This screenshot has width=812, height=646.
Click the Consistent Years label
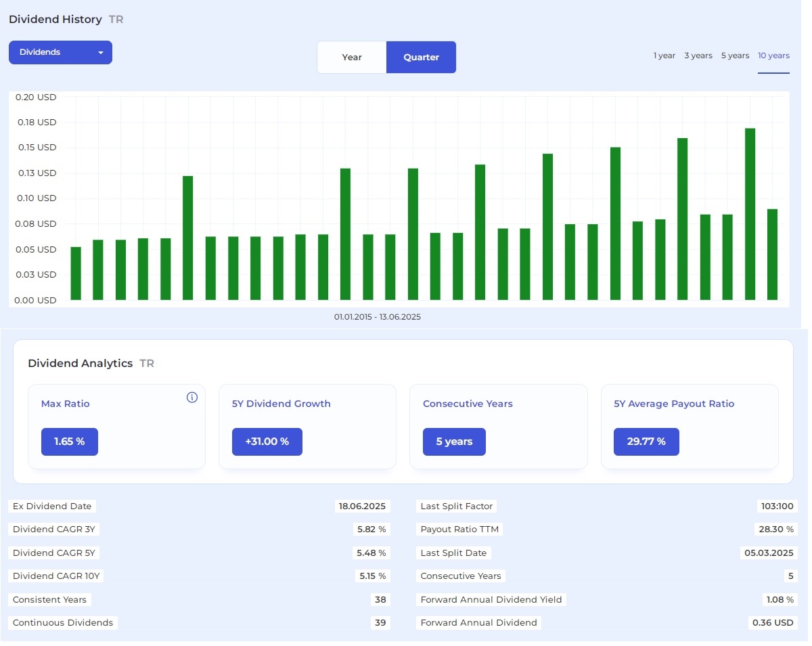[x=49, y=600]
